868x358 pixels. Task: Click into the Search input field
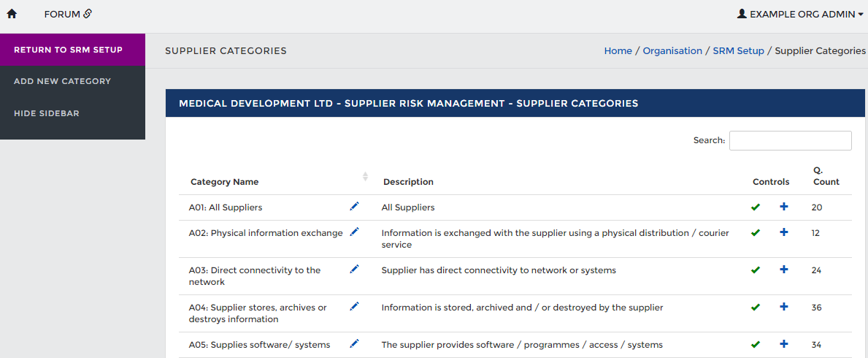(790, 140)
